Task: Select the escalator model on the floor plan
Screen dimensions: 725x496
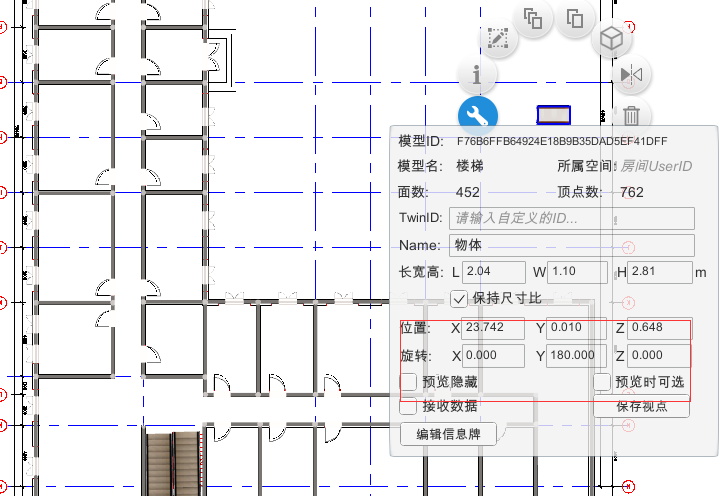Action: click(174, 463)
